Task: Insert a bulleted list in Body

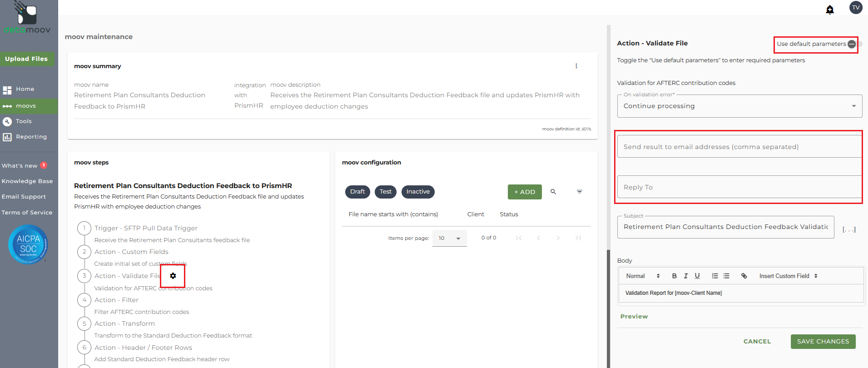Action: pos(726,276)
